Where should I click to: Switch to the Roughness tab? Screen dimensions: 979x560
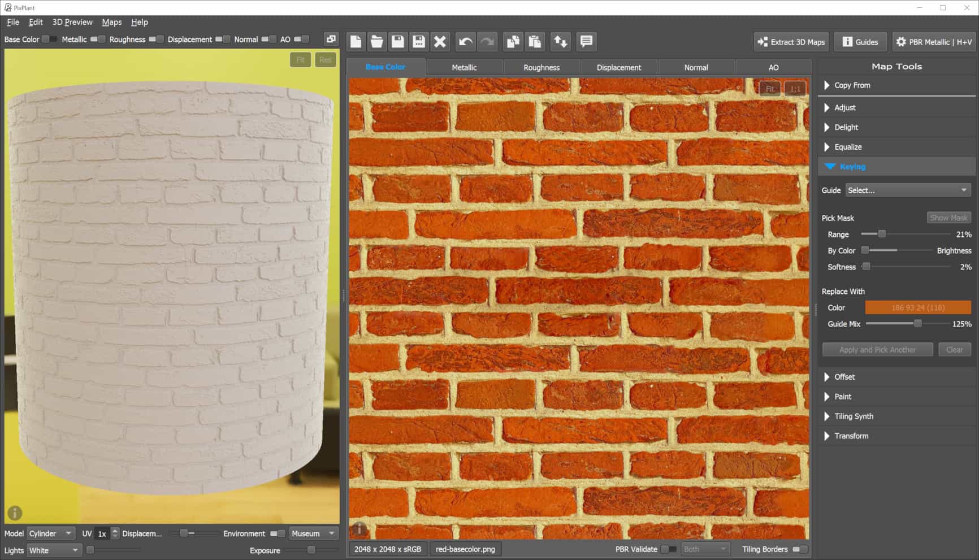[542, 67]
